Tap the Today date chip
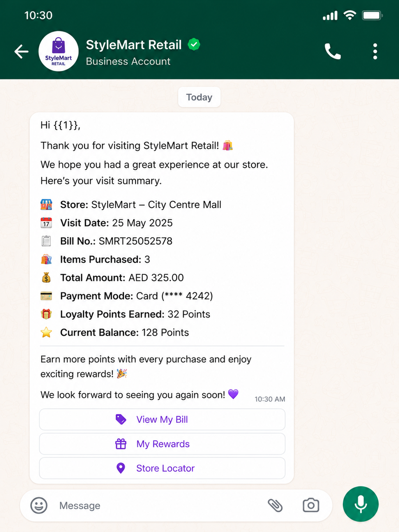 [x=199, y=97]
